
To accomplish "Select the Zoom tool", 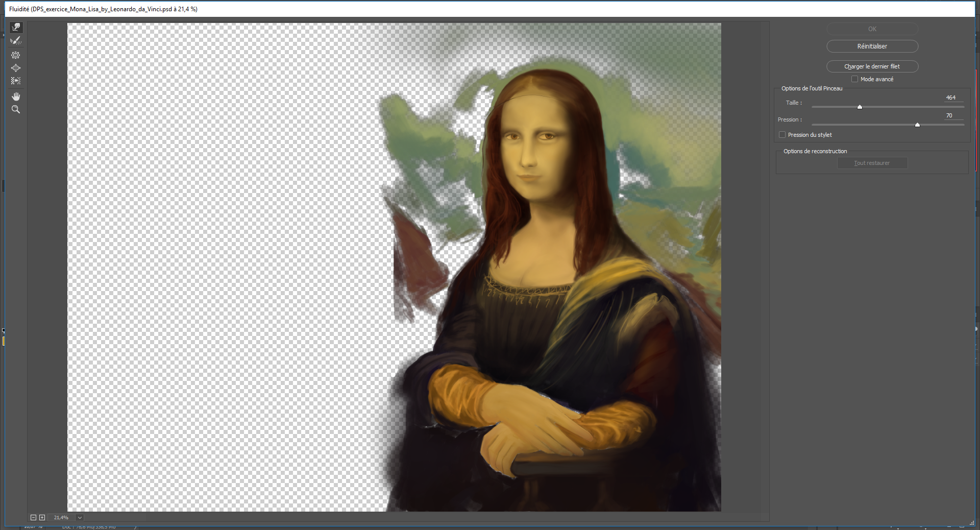I will (16, 109).
